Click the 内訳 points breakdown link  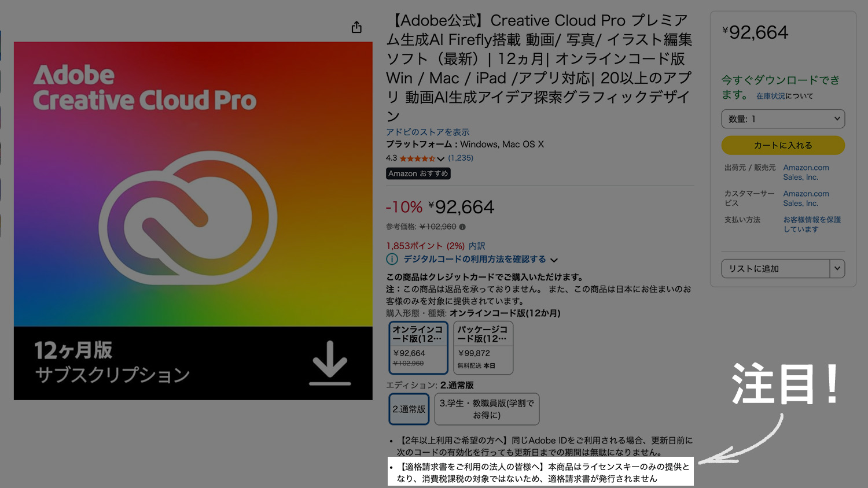pos(477,245)
